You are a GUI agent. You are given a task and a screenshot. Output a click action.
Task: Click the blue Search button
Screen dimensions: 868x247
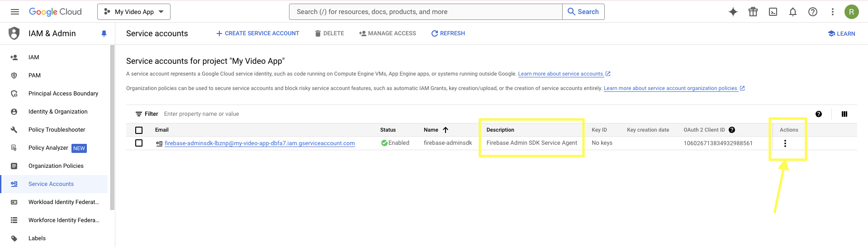click(583, 12)
